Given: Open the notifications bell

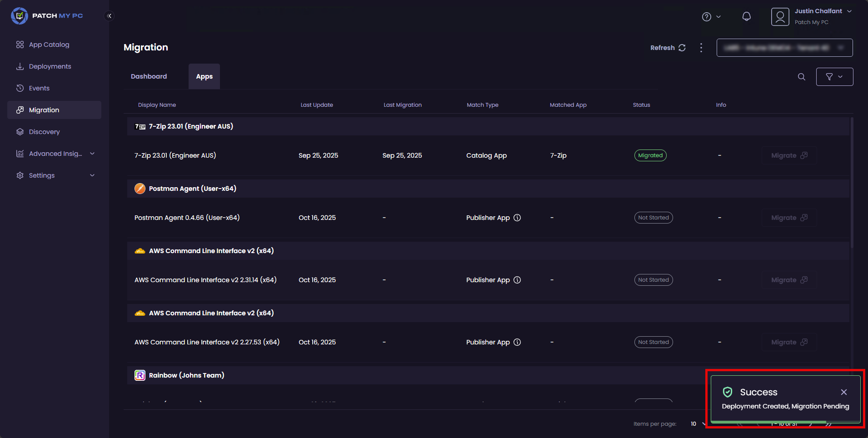Looking at the screenshot, I should 746,17.
